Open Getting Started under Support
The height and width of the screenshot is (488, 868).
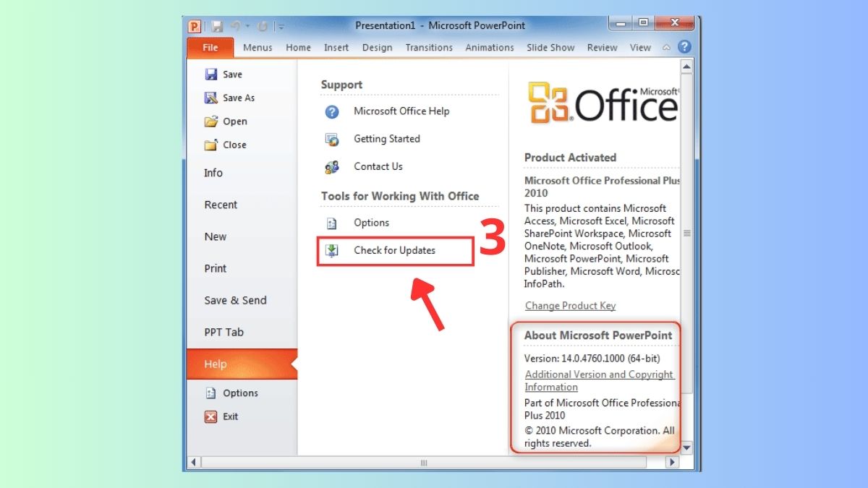387,139
